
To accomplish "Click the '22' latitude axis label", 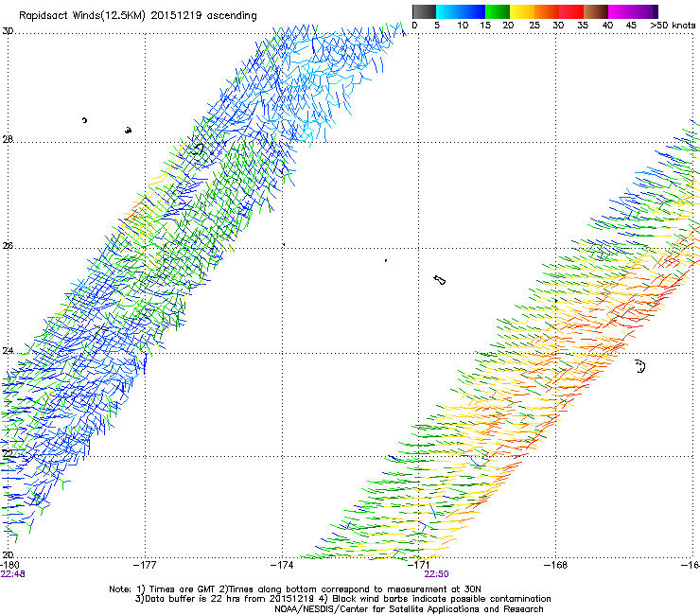I will tap(8, 453).
